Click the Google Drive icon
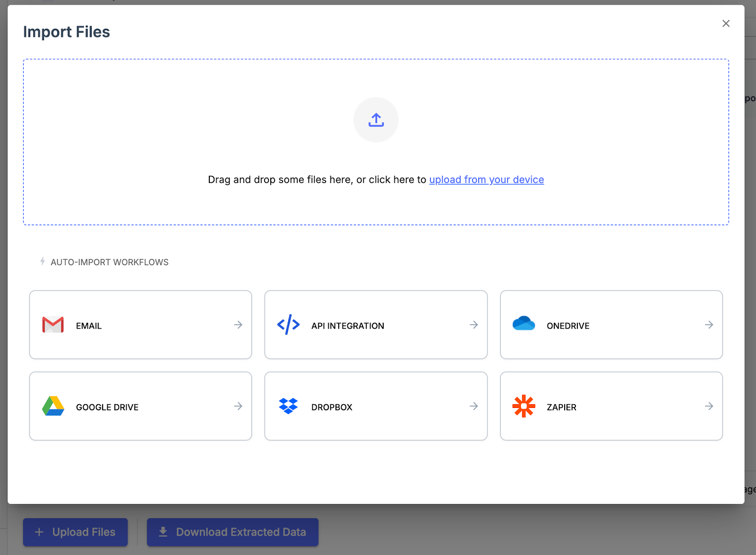 coord(53,406)
